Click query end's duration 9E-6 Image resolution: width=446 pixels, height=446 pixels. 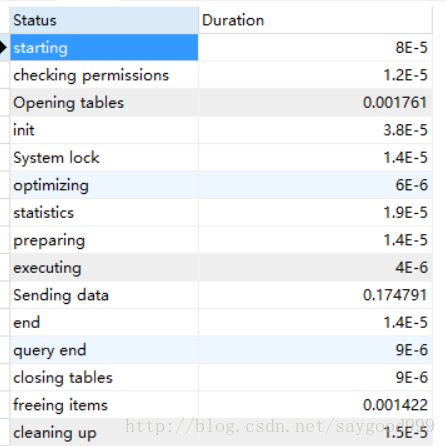click(315, 350)
